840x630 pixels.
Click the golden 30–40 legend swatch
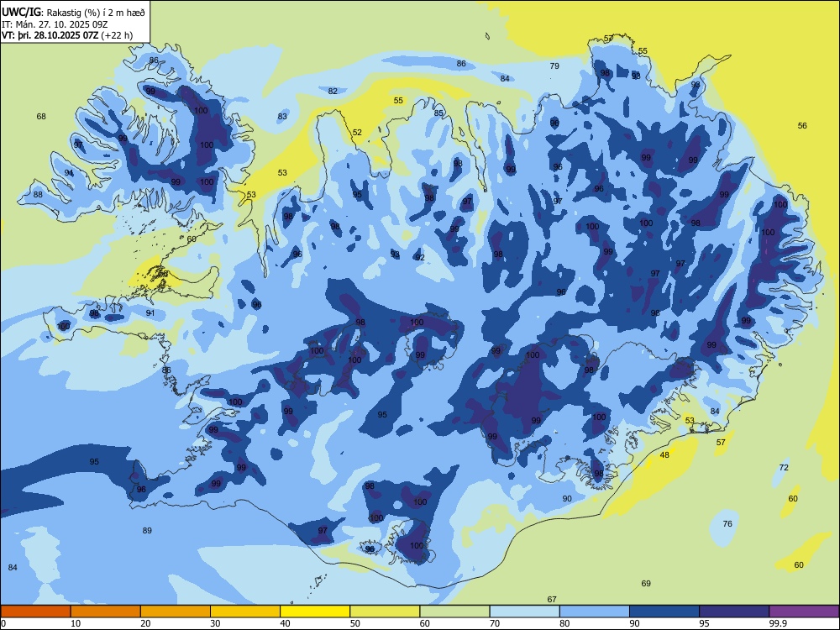tap(245, 612)
